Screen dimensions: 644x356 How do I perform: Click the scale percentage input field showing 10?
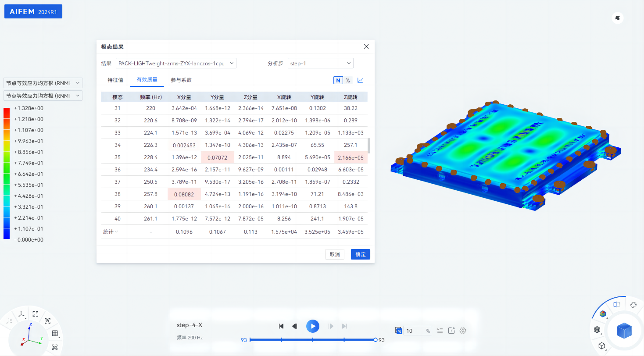click(x=418, y=331)
